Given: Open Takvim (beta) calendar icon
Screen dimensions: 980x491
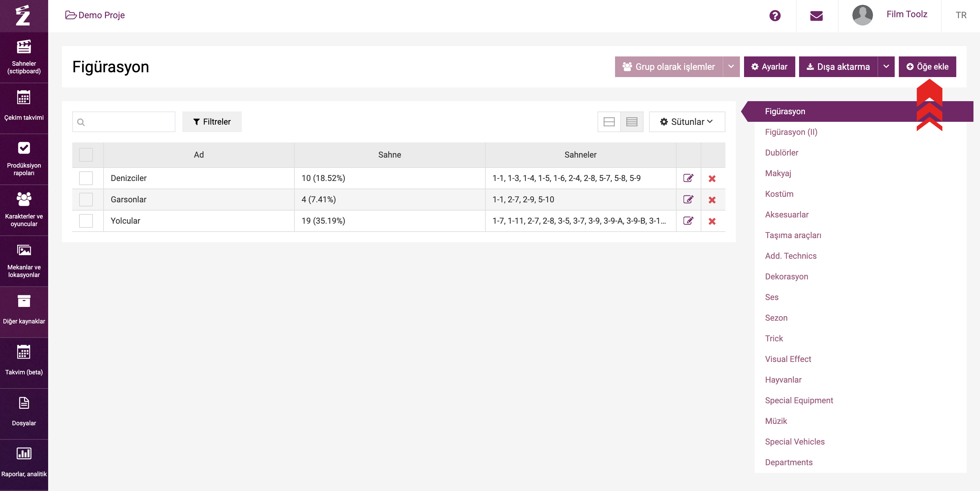Looking at the screenshot, I should [24, 352].
